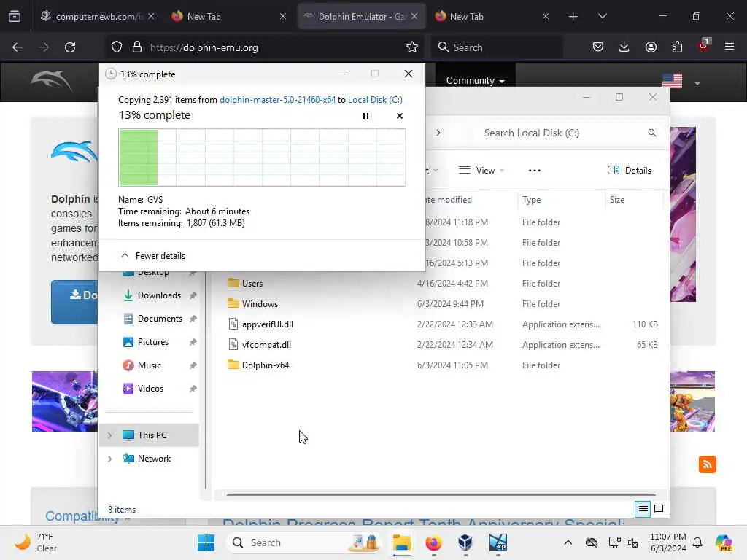Open the extensions puzzle icon
This screenshot has width=747, height=560.
(x=677, y=47)
